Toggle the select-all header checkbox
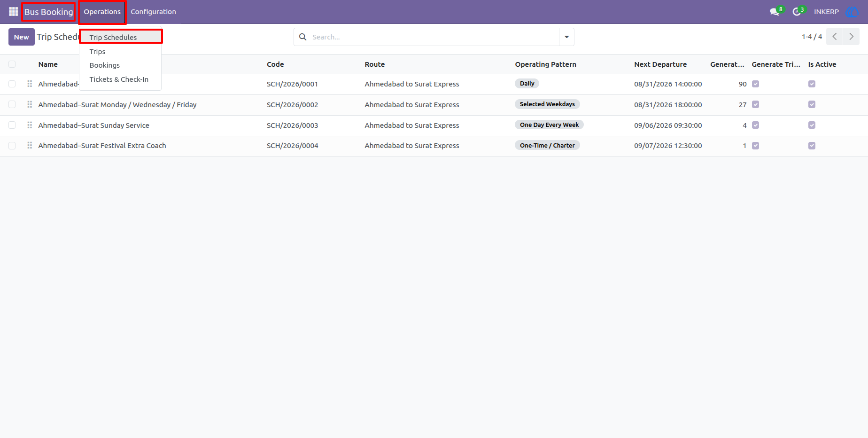This screenshot has width=868, height=438. [12, 64]
